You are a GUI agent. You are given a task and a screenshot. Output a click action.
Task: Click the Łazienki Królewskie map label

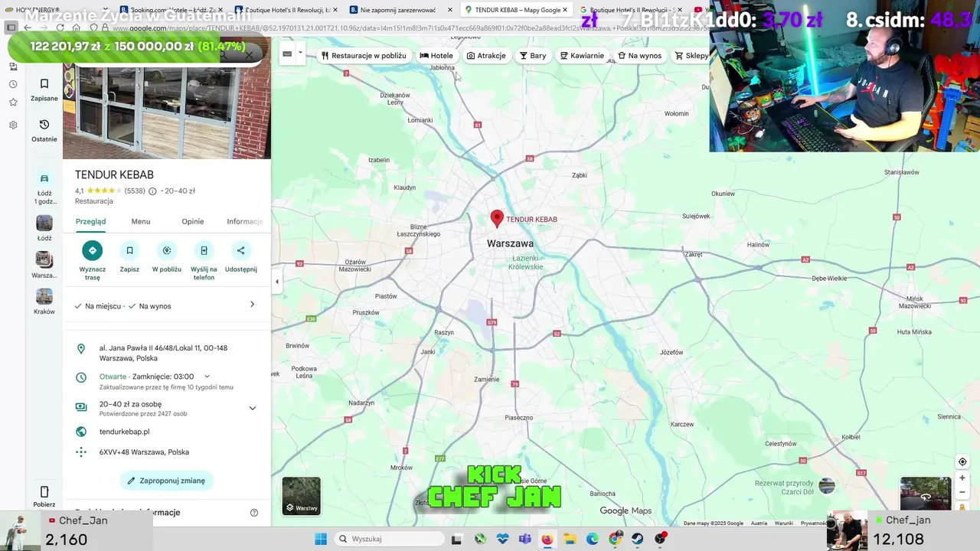pos(526,262)
